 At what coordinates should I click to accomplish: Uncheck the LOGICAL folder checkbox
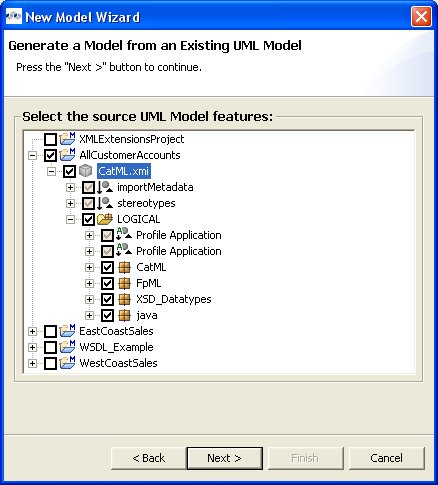point(88,219)
